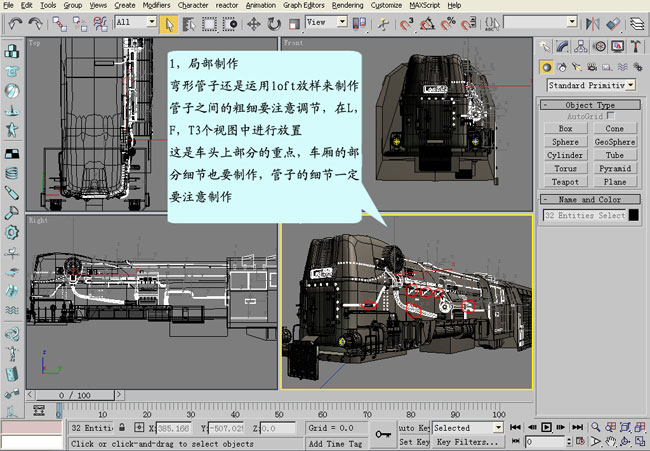Click the reactor Water waves icon
The width and height of the screenshot is (650, 451).
click(12, 310)
